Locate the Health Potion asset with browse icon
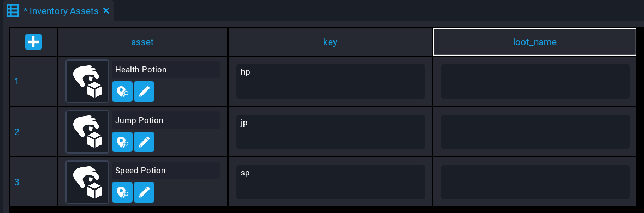This screenshot has height=213, width=644. [x=122, y=92]
